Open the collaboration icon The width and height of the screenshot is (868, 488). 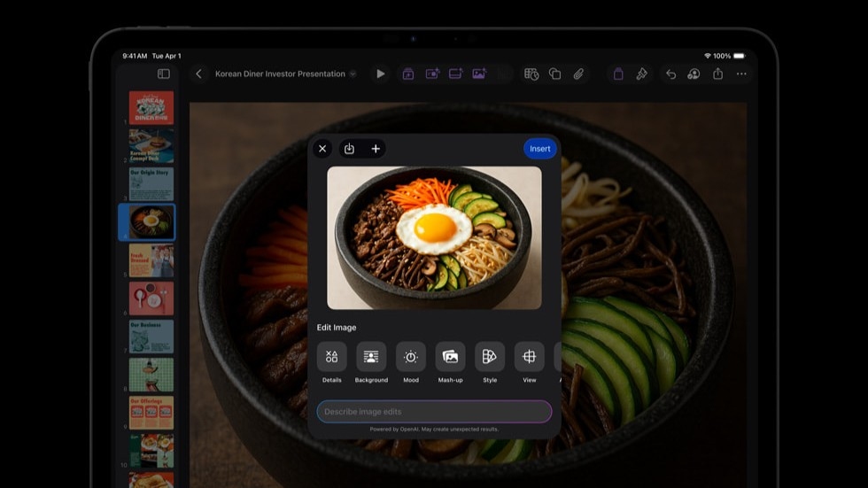(694, 74)
